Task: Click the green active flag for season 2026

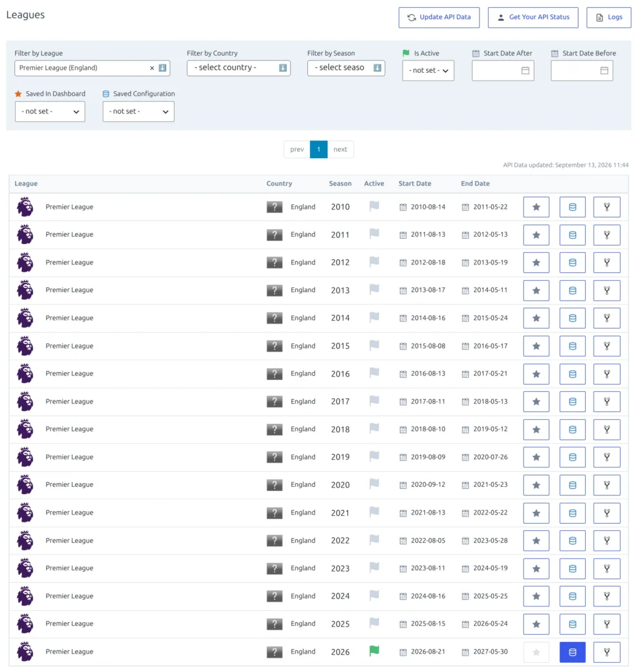Action: point(374,651)
